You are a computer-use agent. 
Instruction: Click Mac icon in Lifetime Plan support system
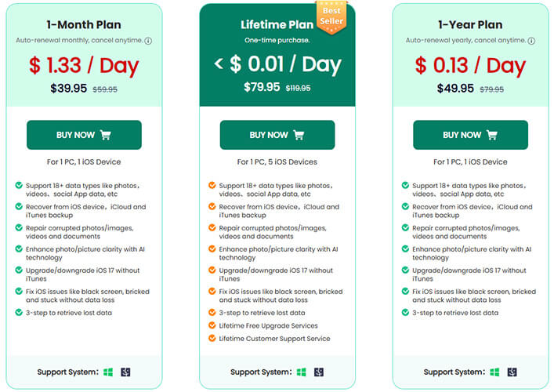[x=319, y=372]
